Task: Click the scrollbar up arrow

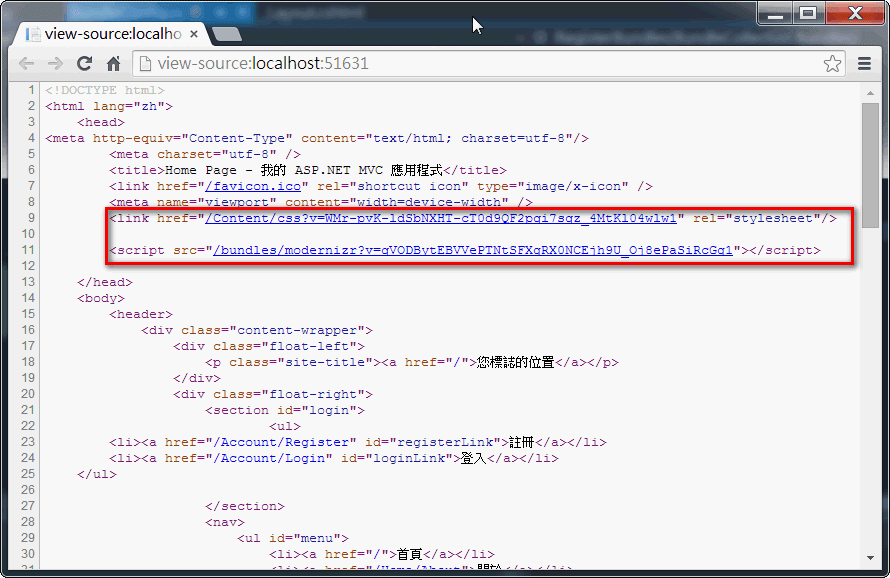Action: pyautogui.click(x=870, y=93)
